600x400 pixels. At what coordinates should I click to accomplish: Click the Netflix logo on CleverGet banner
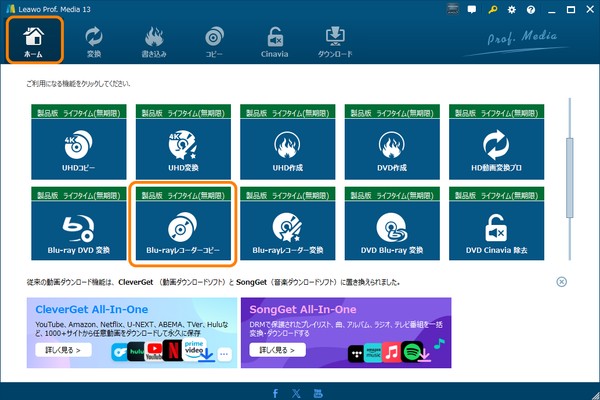tap(173, 351)
